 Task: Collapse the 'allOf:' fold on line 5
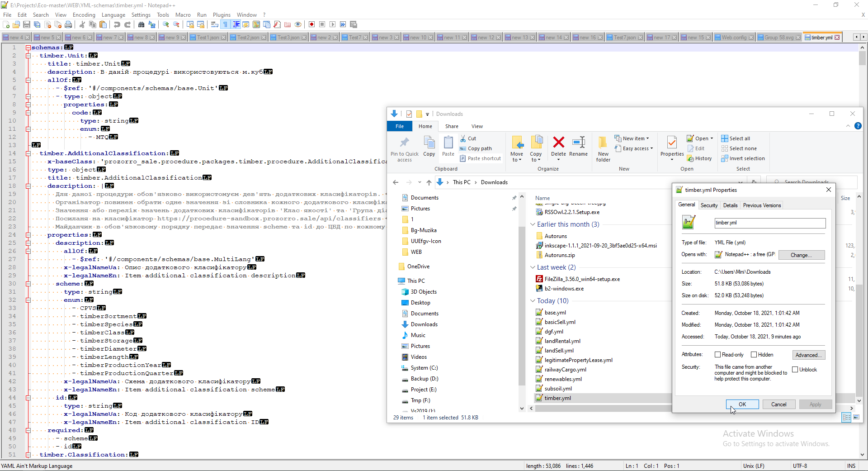coord(28,80)
